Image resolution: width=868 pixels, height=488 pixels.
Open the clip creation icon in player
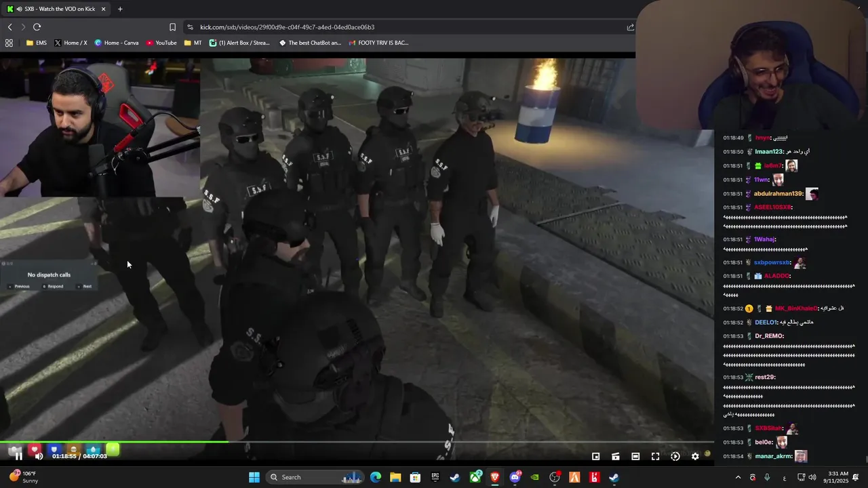point(616,456)
